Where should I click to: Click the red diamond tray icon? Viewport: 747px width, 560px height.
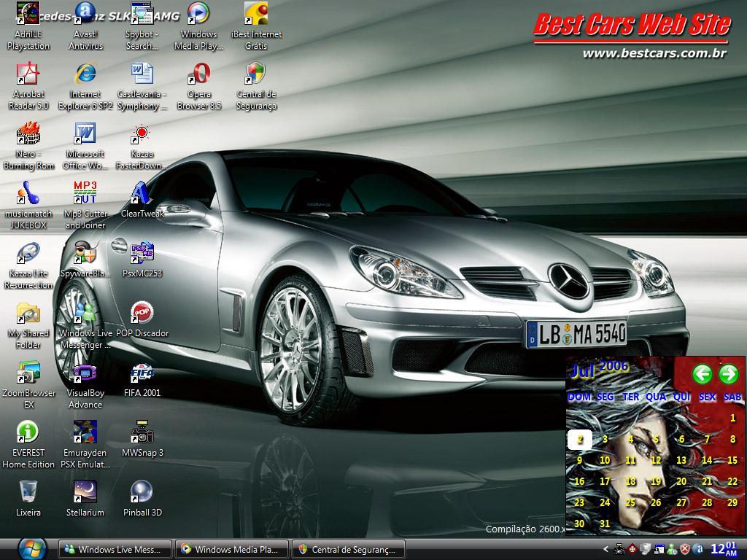click(632, 549)
